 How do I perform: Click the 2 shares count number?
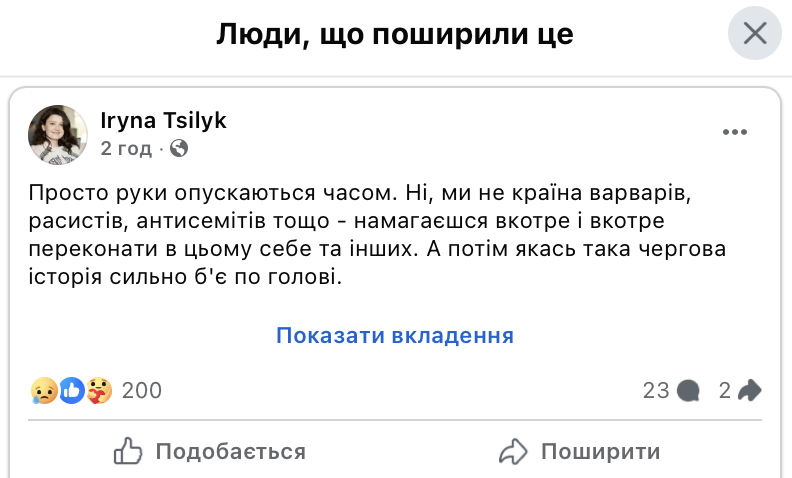(725, 390)
